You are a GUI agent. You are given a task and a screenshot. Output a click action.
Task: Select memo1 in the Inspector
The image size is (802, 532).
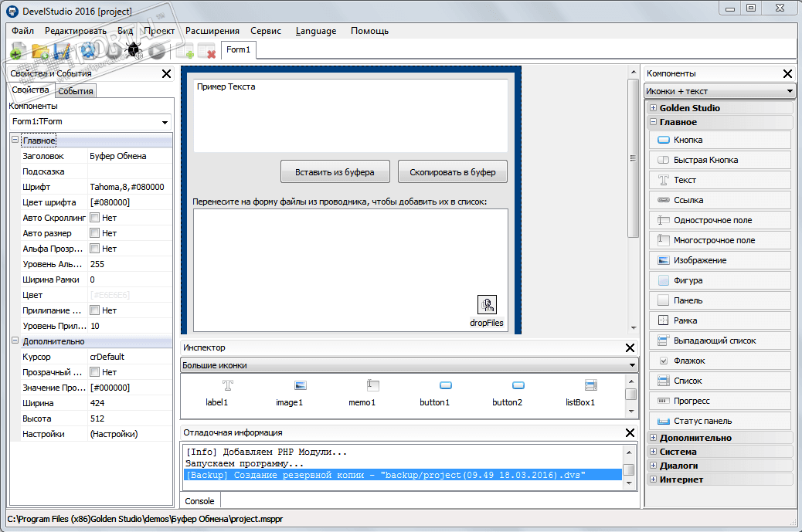362,393
